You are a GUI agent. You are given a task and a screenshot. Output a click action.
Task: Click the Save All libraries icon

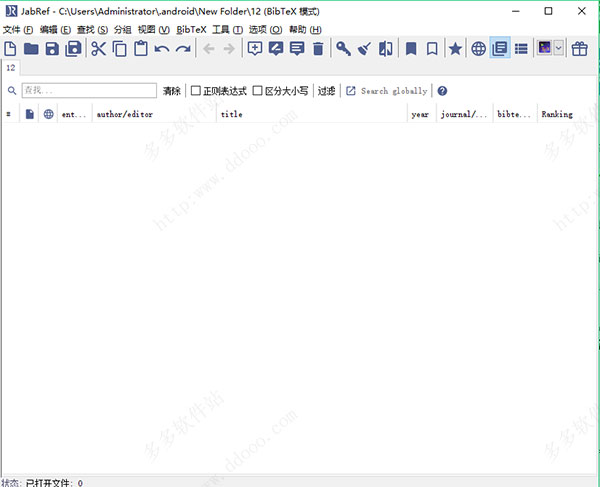(x=73, y=49)
